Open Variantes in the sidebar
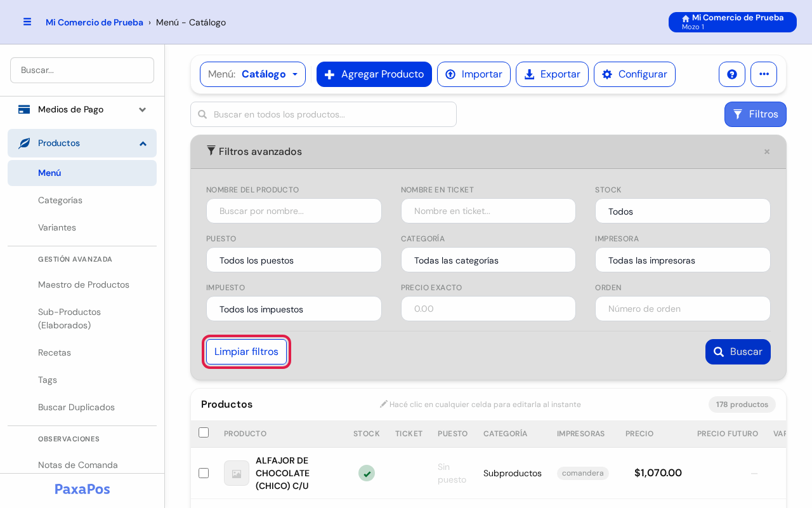 pos(82,227)
